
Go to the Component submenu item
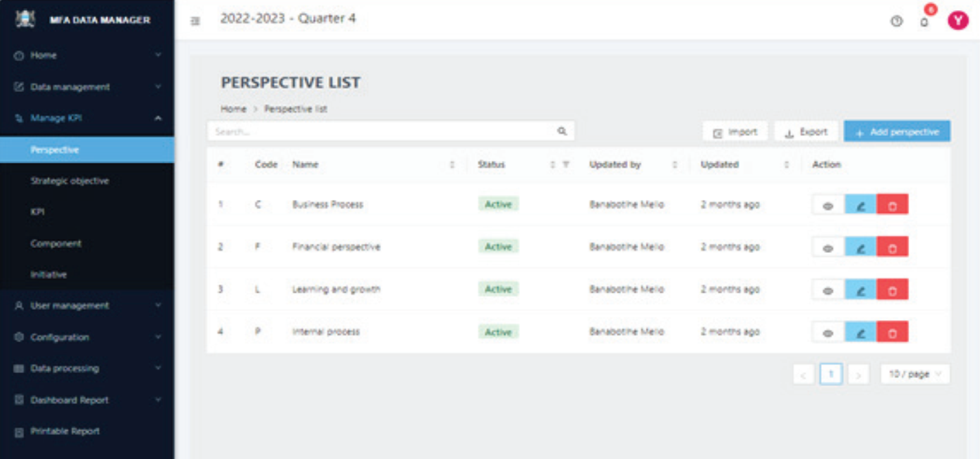(87, 243)
